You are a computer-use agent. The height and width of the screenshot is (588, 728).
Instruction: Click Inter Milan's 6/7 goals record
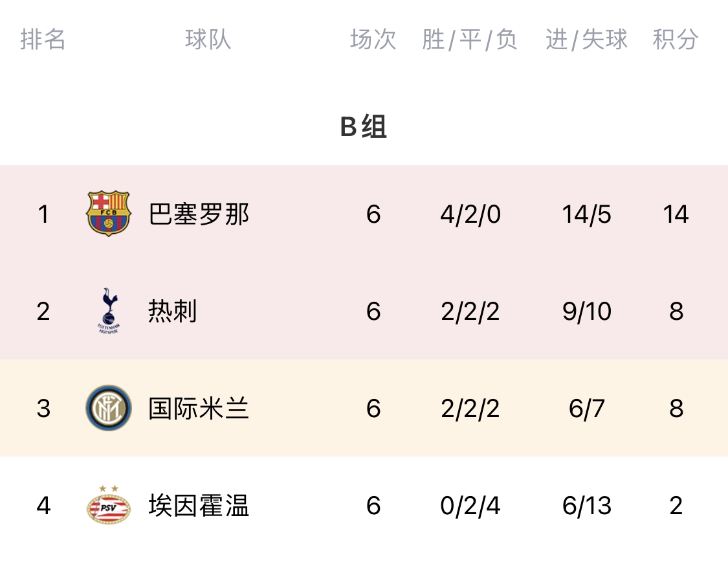tap(586, 408)
